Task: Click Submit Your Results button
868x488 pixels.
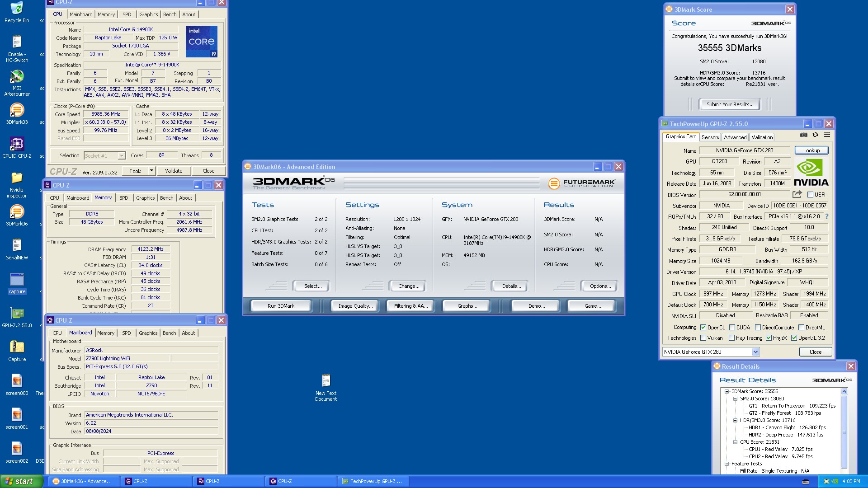Action: [730, 104]
